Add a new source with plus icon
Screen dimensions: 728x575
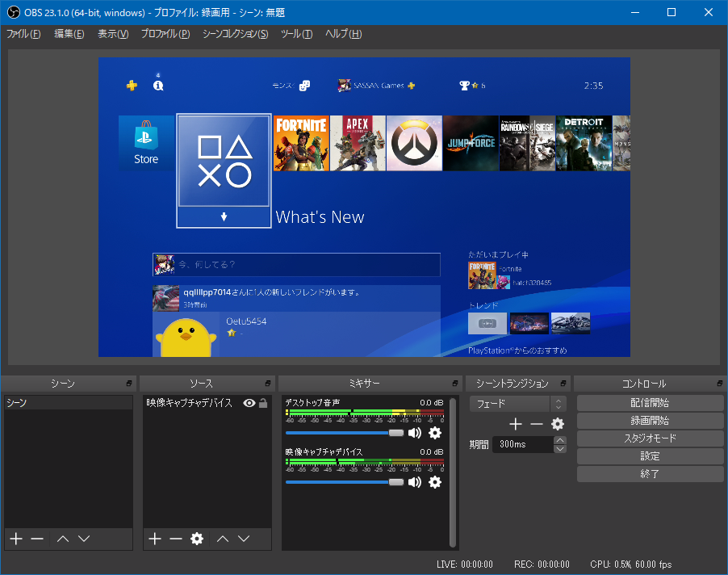pos(155,539)
